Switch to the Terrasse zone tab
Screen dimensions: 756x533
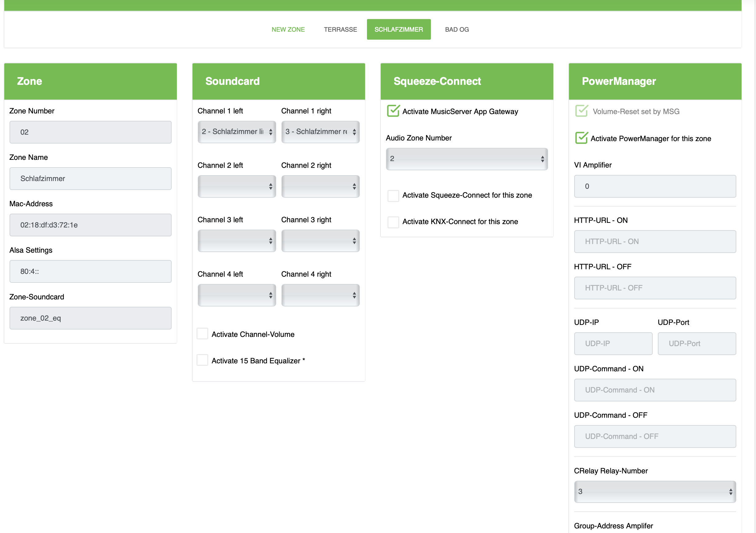340,30
